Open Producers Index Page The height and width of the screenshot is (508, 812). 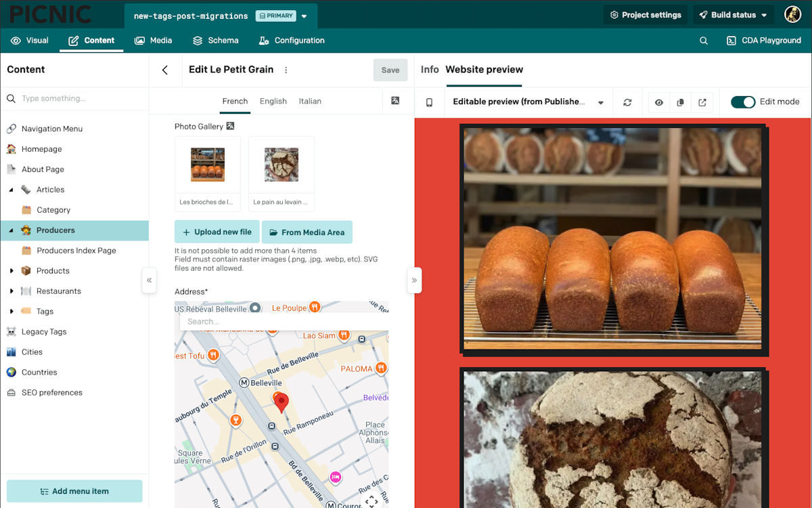click(x=76, y=251)
